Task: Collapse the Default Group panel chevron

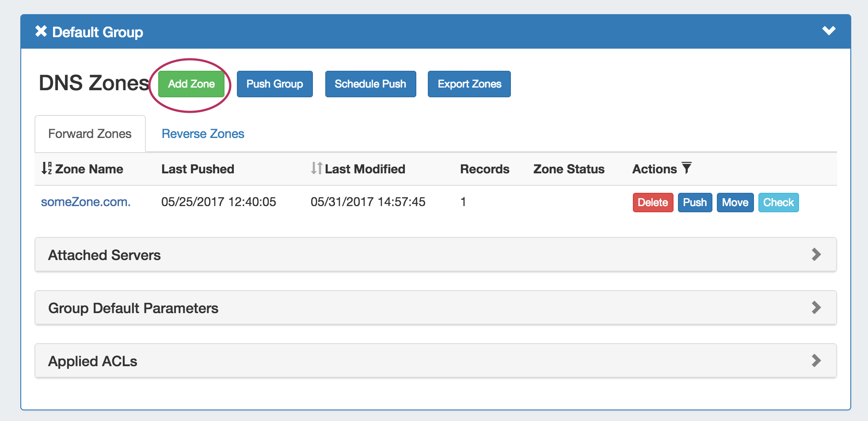Action: coord(828,31)
